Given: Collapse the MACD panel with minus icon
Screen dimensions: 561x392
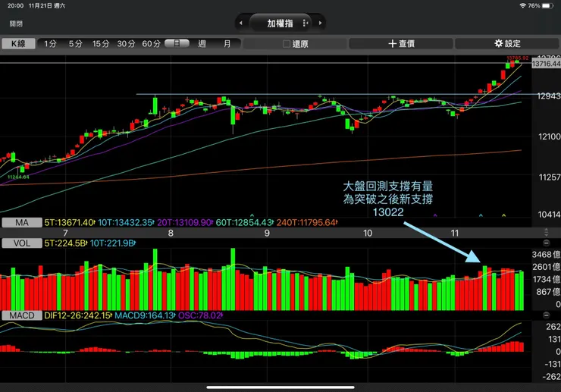Looking at the screenshot, I should 546,315.
